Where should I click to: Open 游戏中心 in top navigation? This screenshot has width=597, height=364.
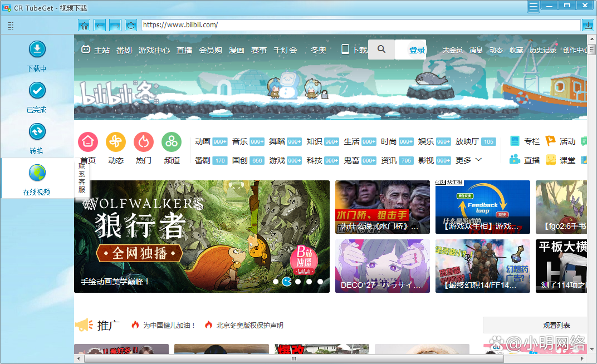coord(154,50)
